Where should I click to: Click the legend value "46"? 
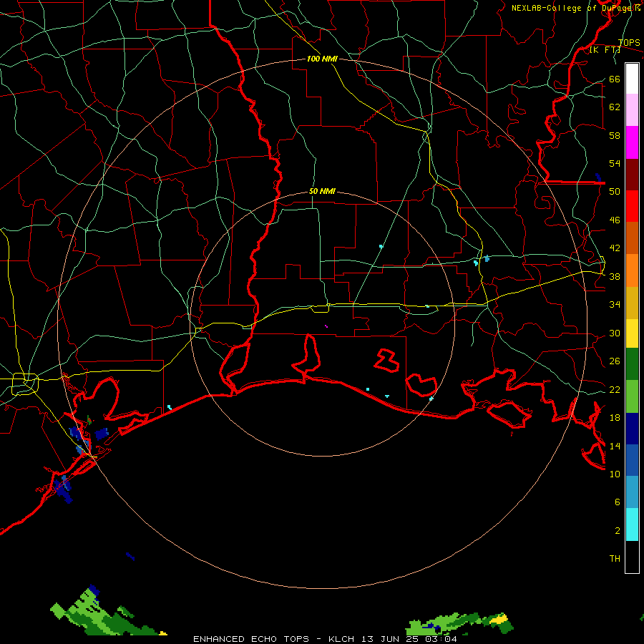(615, 220)
